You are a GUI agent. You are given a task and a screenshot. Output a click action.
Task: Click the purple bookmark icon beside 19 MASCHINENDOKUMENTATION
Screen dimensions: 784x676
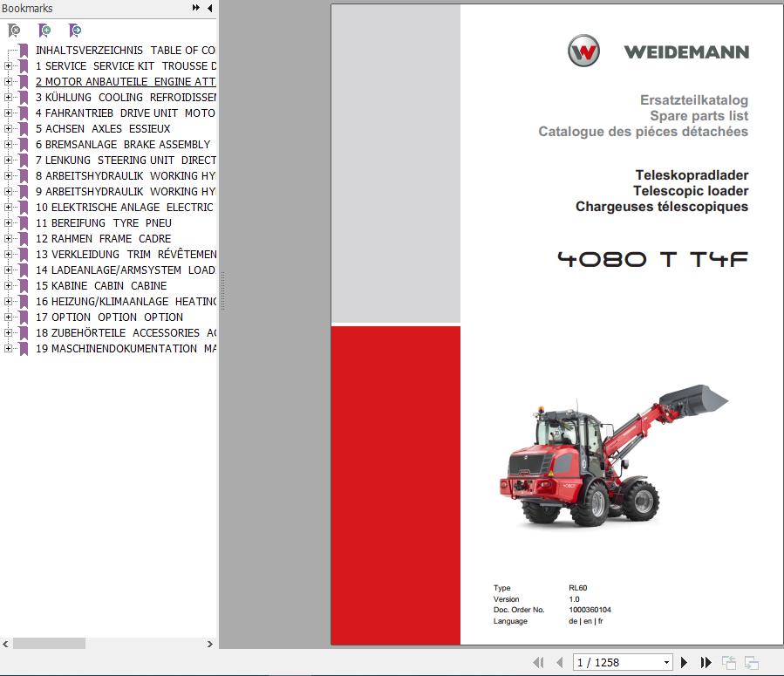click(24, 349)
